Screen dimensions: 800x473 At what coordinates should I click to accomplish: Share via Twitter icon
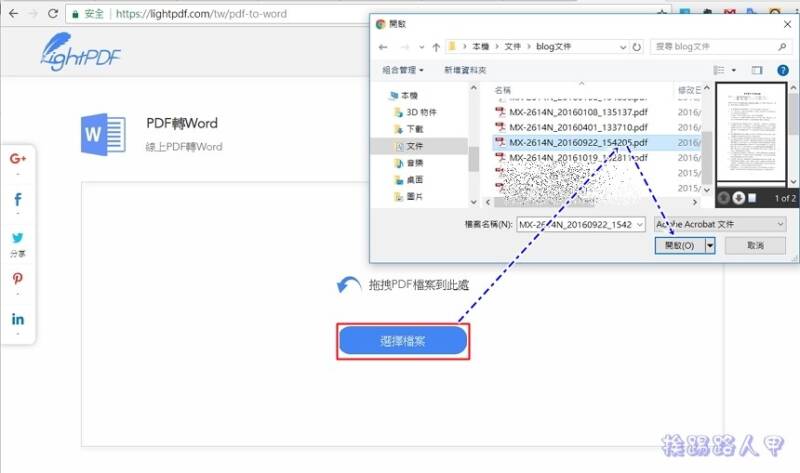(18, 238)
